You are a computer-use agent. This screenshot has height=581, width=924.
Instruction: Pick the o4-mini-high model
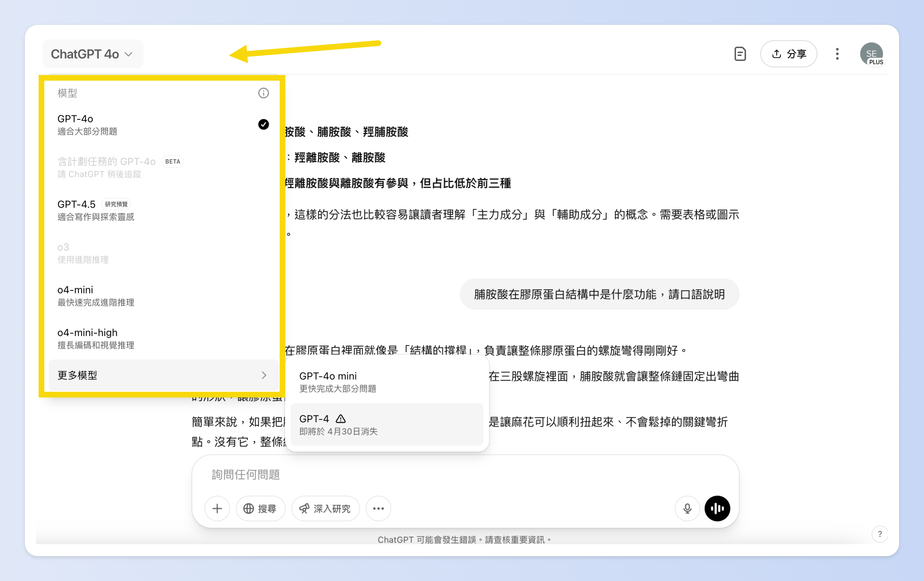[x=163, y=338]
